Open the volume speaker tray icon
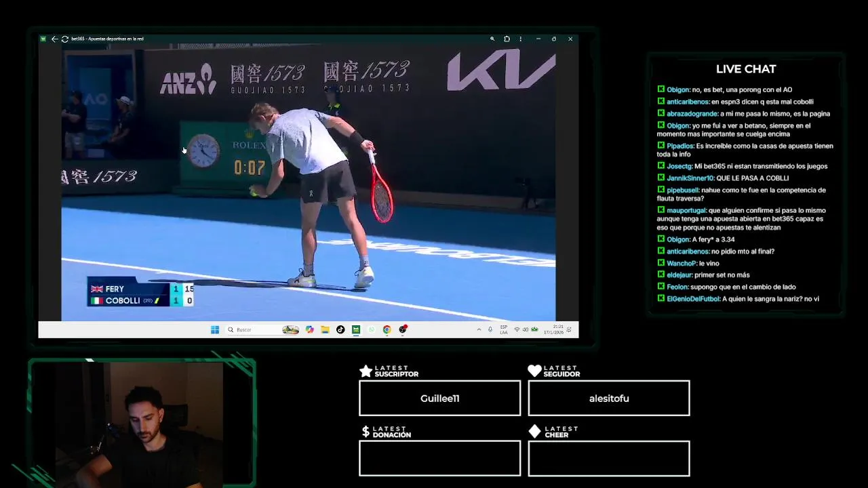This screenshot has width=868, height=488. pos(526,329)
